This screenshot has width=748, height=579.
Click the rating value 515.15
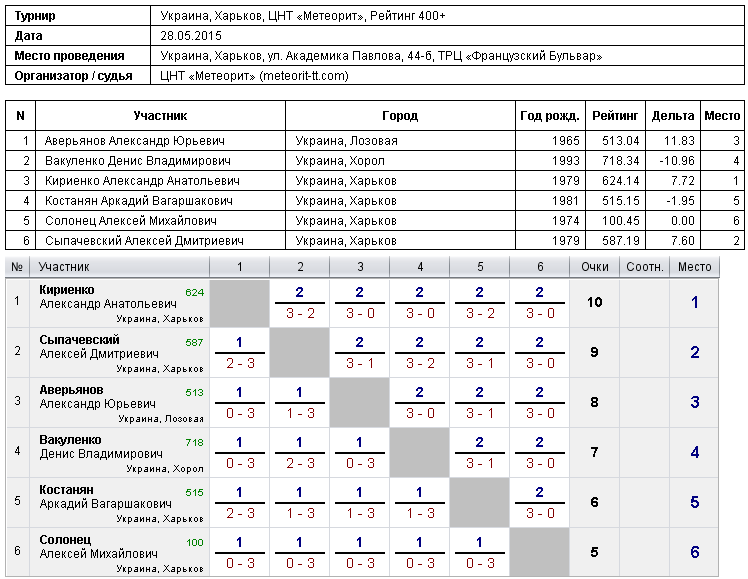coord(620,201)
